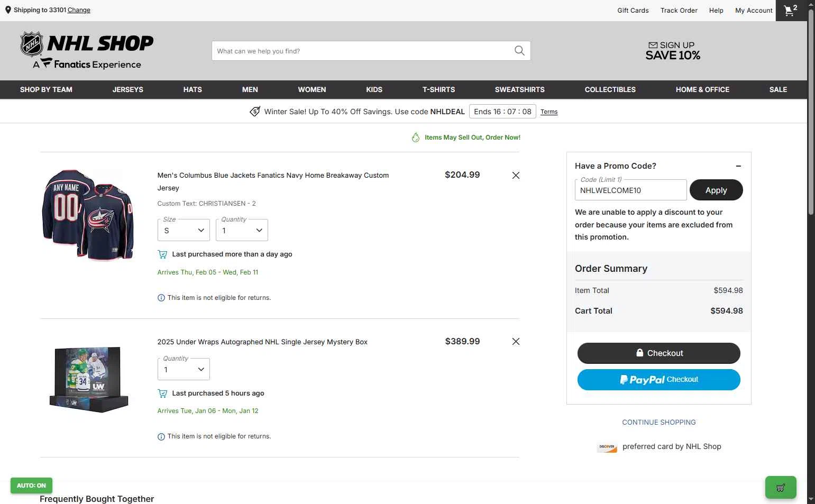This screenshot has height=504, width=815.
Task: Open the Columbus Blue Jackets jersey product title
Action: pos(273,181)
